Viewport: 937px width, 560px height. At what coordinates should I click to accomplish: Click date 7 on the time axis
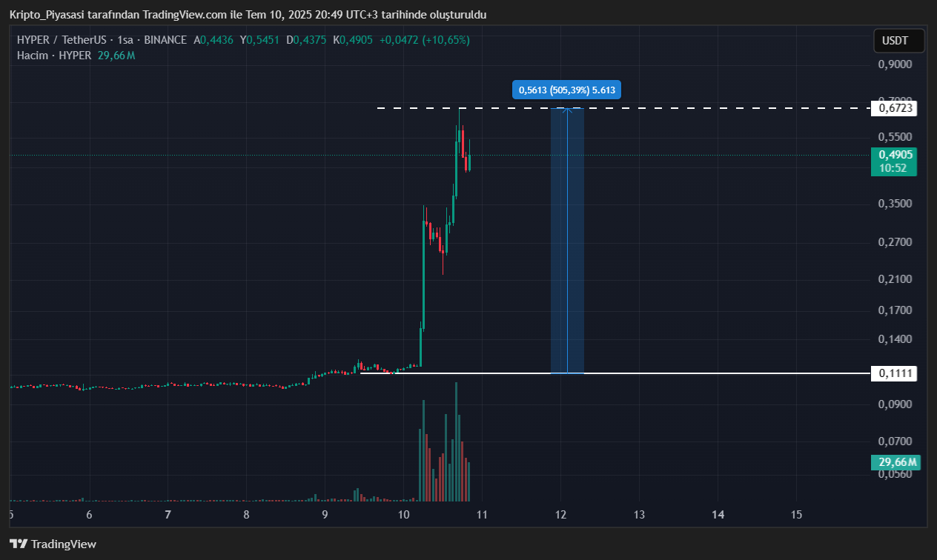(168, 515)
